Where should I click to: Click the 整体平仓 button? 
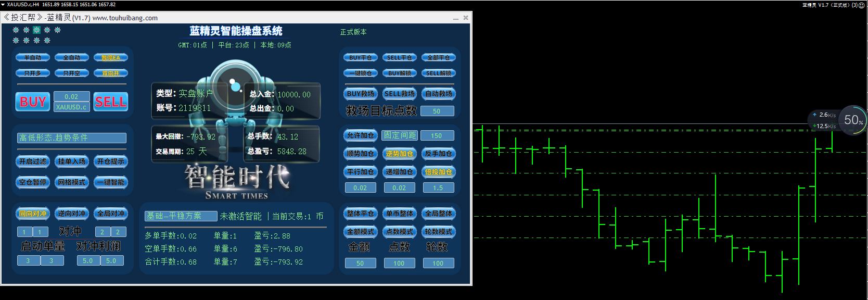pos(361,214)
